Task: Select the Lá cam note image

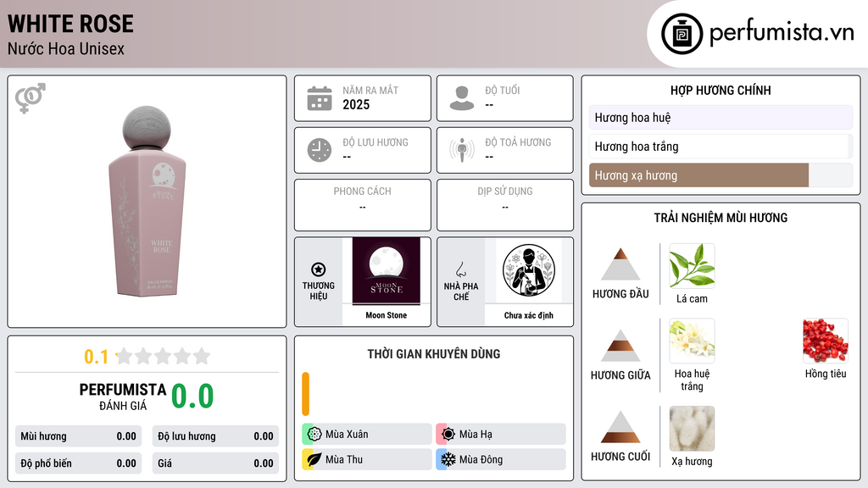Action: click(692, 266)
